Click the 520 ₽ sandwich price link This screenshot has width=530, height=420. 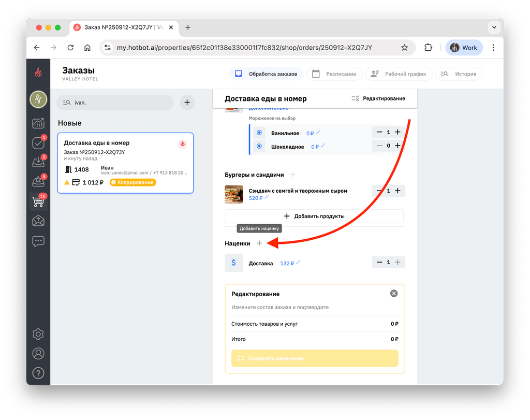coord(256,198)
